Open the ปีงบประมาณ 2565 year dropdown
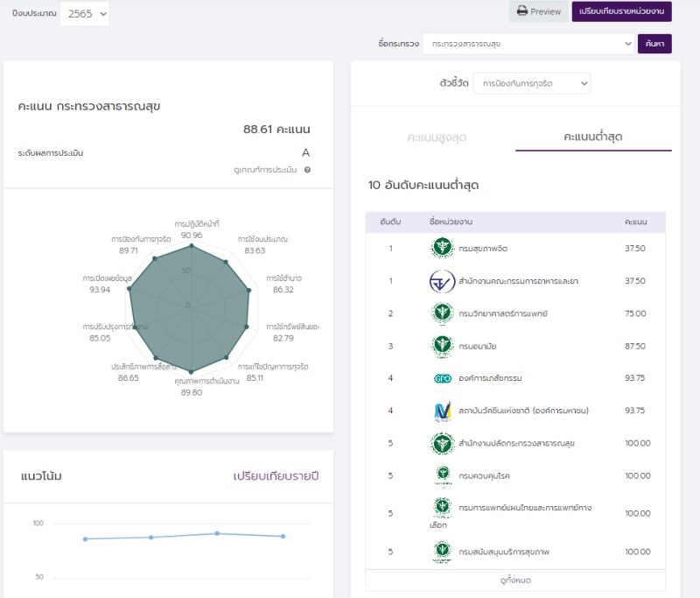This screenshot has height=598, width=700. tap(84, 14)
